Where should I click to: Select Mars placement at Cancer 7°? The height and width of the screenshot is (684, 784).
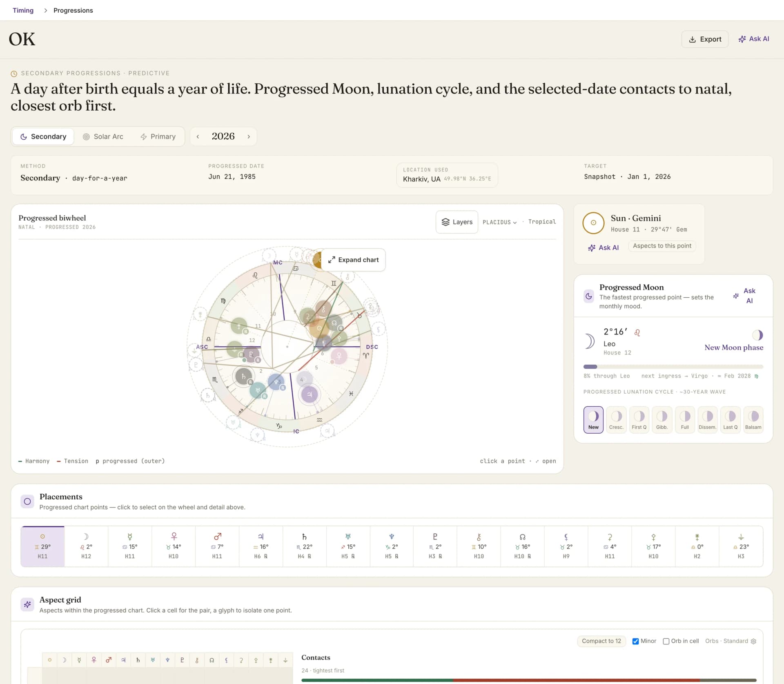[x=217, y=546]
